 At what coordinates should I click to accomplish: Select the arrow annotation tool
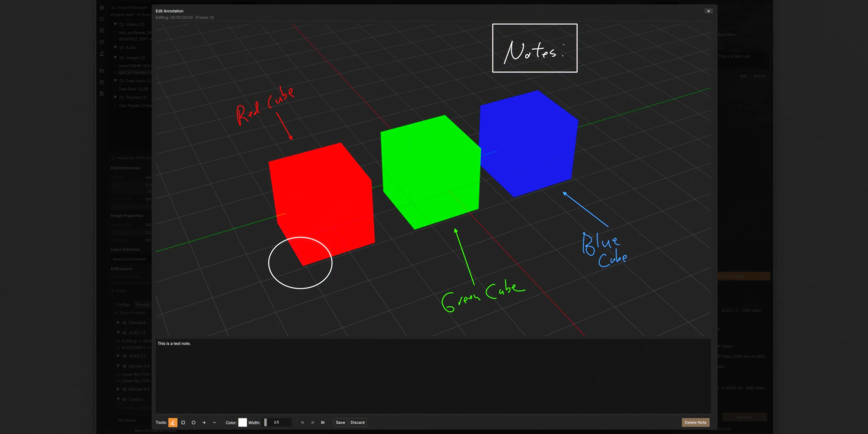tap(204, 422)
